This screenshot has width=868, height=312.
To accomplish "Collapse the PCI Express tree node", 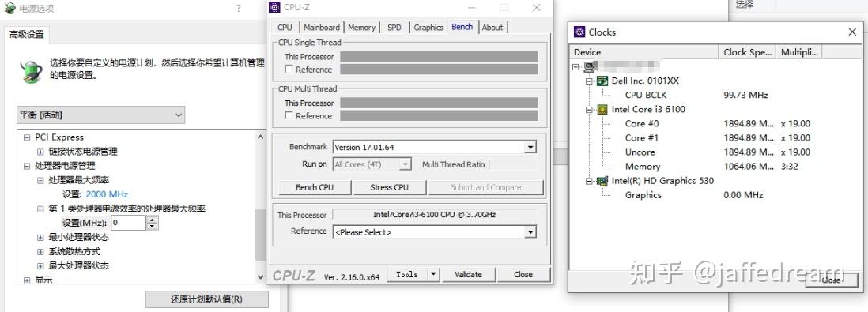I will tap(27, 137).
